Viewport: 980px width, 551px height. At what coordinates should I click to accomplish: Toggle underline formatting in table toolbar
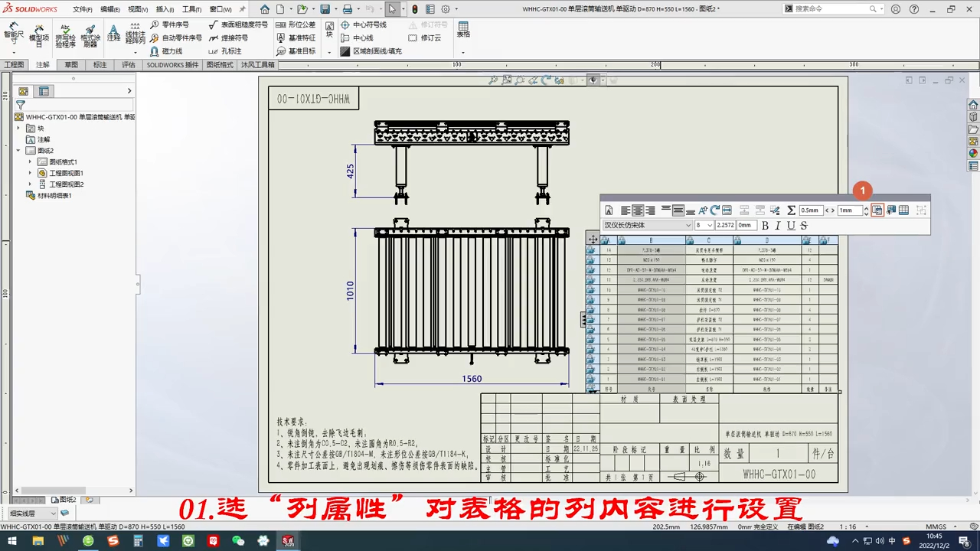[x=790, y=225]
